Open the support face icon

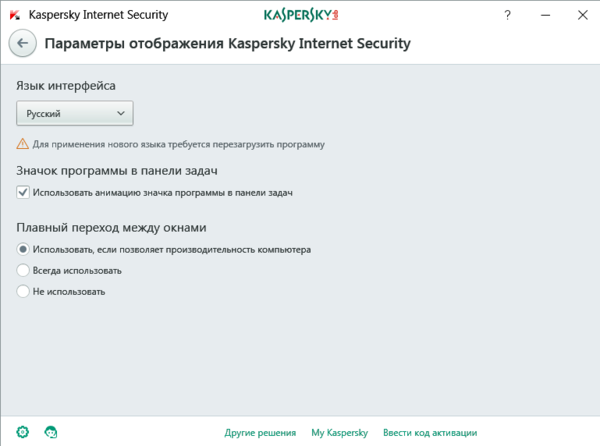coord(51,432)
